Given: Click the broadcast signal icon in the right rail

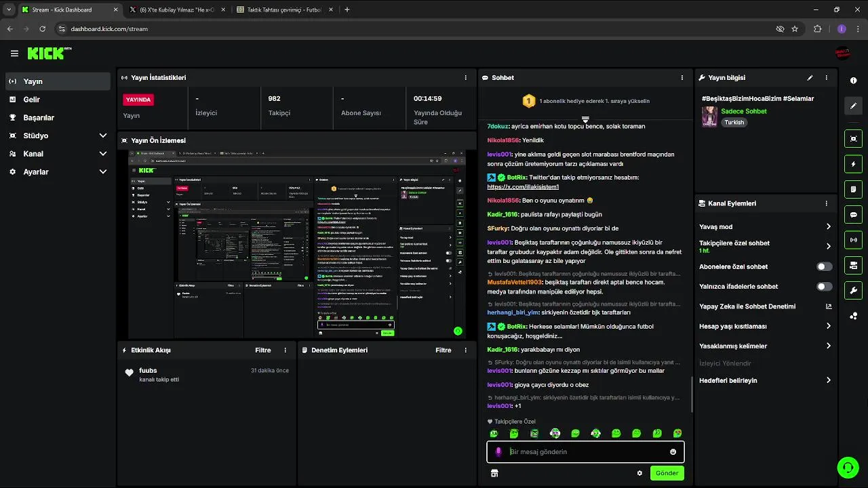Looking at the screenshot, I should coord(853,239).
